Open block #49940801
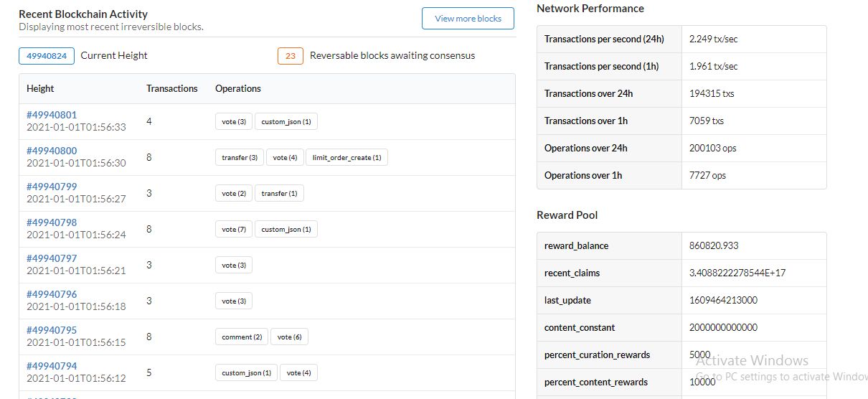This screenshot has height=399, width=868. point(52,115)
